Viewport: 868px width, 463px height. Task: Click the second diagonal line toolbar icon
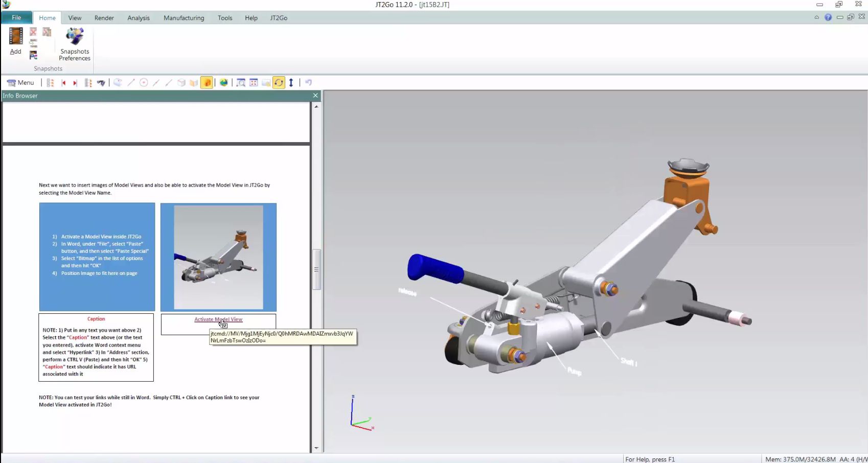(x=156, y=82)
